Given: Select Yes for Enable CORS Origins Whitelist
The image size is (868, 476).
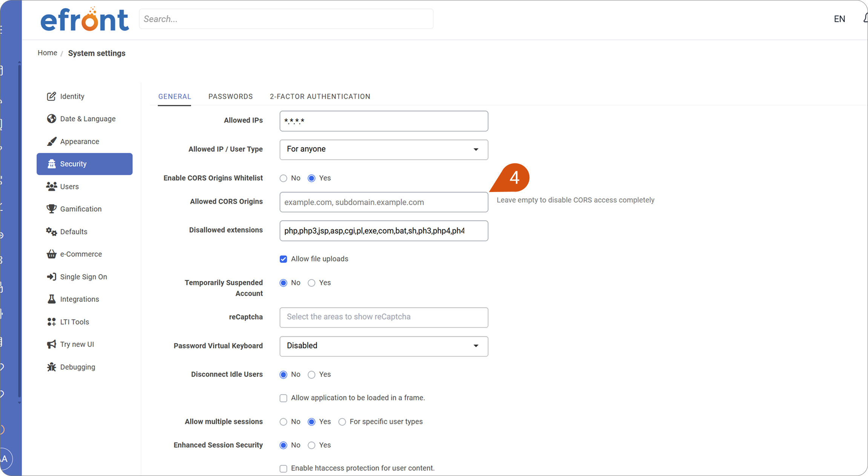Looking at the screenshot, I should coord(311,178).
